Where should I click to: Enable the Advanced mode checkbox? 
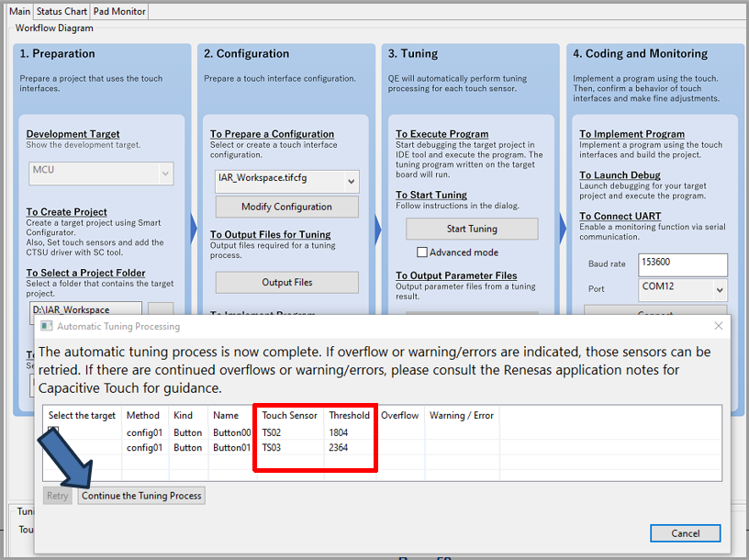pos(422,252)
